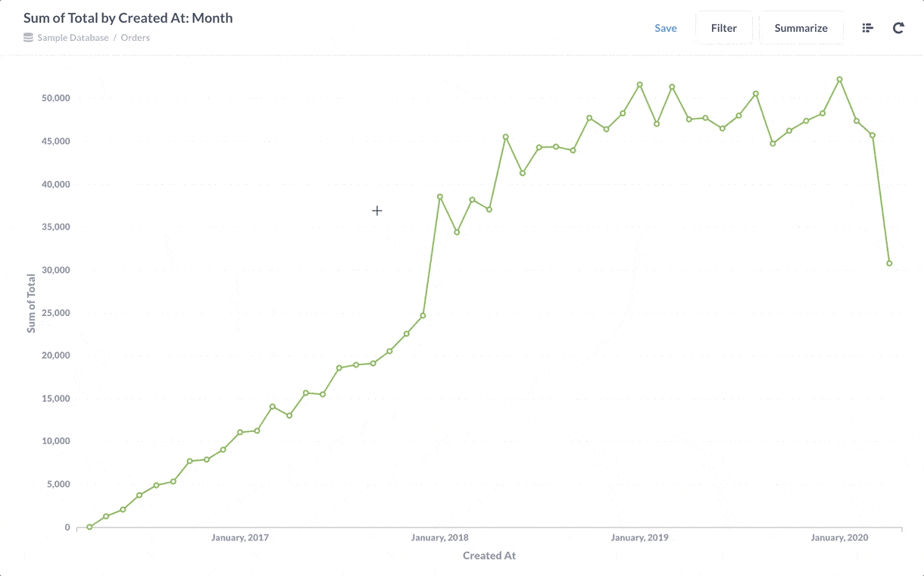
Task: Click the question title to edit it
Action: pyautogui.click(x=126, y=17)
